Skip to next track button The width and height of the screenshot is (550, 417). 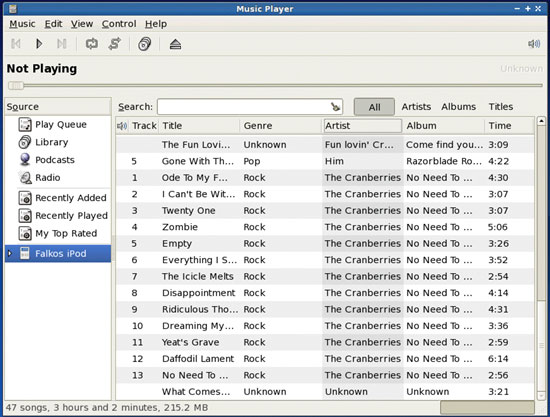pos(62,44)
